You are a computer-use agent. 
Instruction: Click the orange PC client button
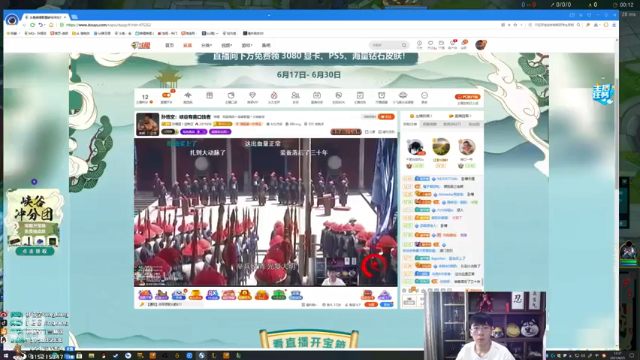(467, 97)
